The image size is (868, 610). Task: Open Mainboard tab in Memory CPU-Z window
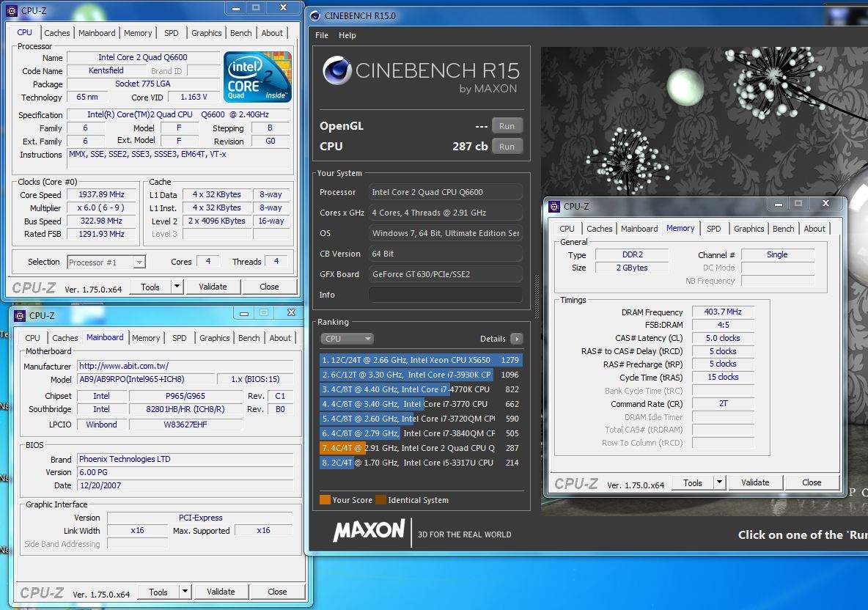pyautogui.click(x=639, y=229)
